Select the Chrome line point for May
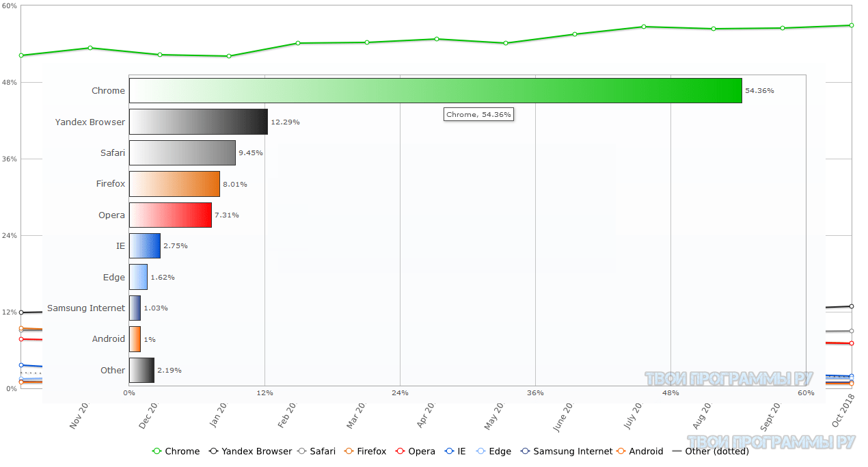 click(x=505, y=43)
